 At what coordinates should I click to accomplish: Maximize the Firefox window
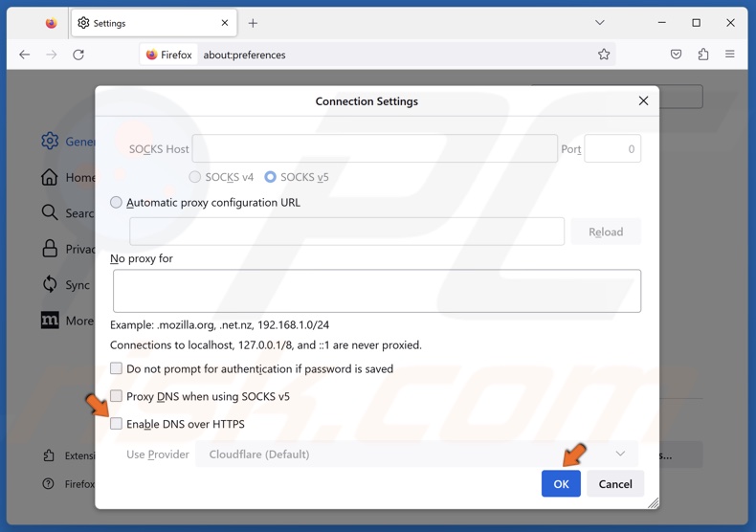[x=697, y=23]
